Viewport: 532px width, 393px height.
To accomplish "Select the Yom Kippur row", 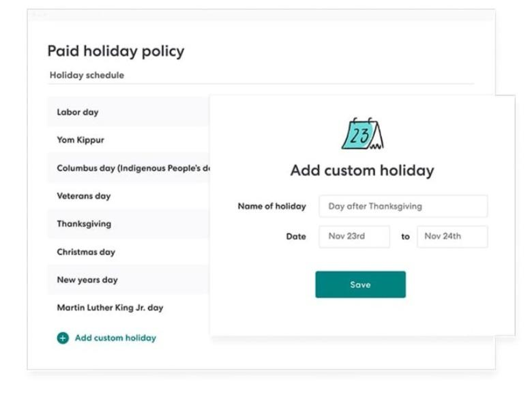I will pos(129,140).
